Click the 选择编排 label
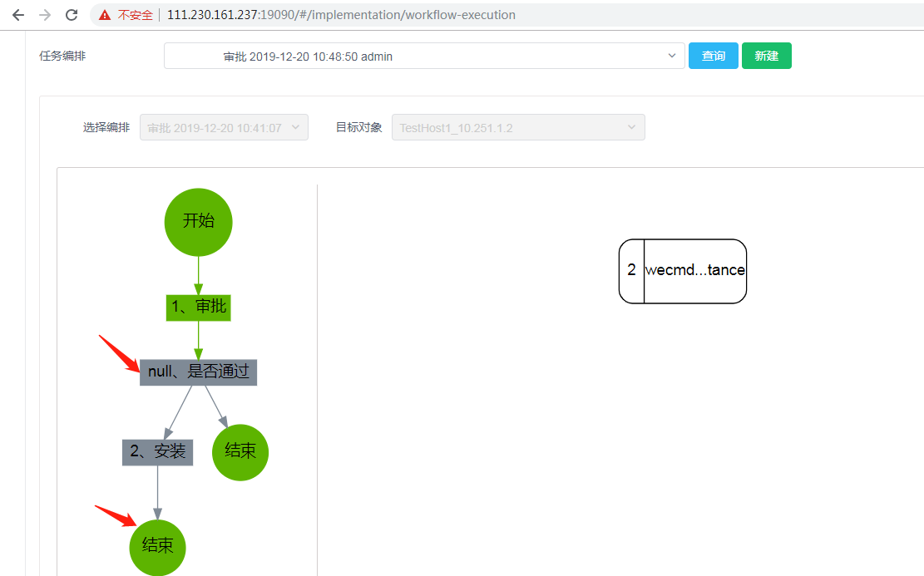 tap(106, 127)
